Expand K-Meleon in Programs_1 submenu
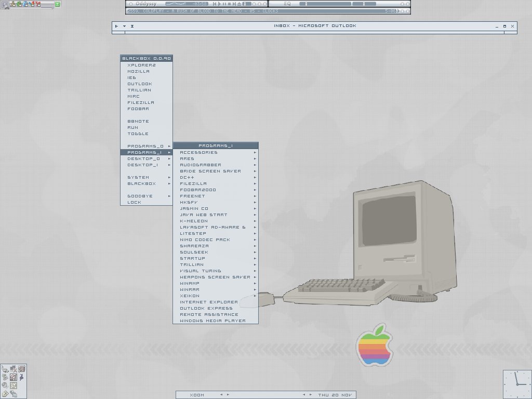The height and width of the screenshot is (399, 532). click(x=216, y=221)
